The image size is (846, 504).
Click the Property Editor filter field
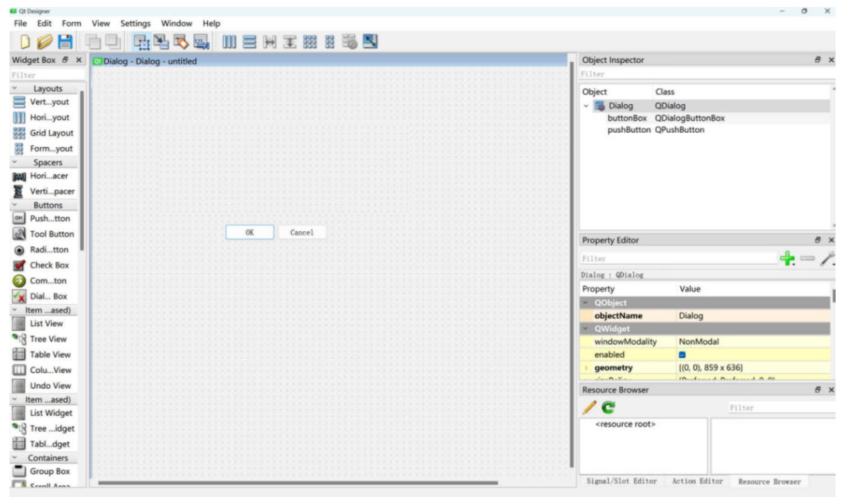[x=678, y=258]
